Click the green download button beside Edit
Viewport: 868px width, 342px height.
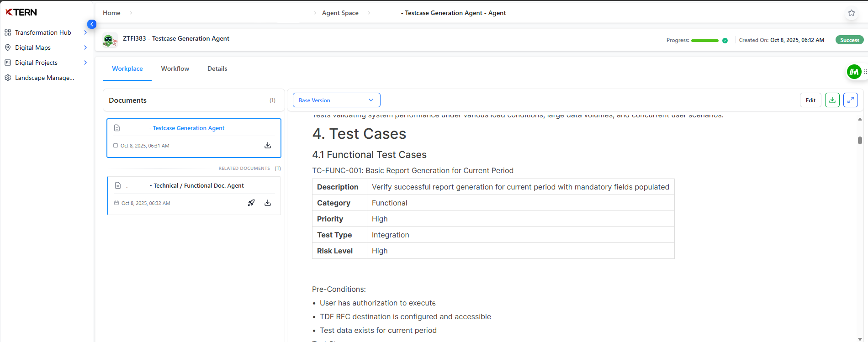[832, 100]
